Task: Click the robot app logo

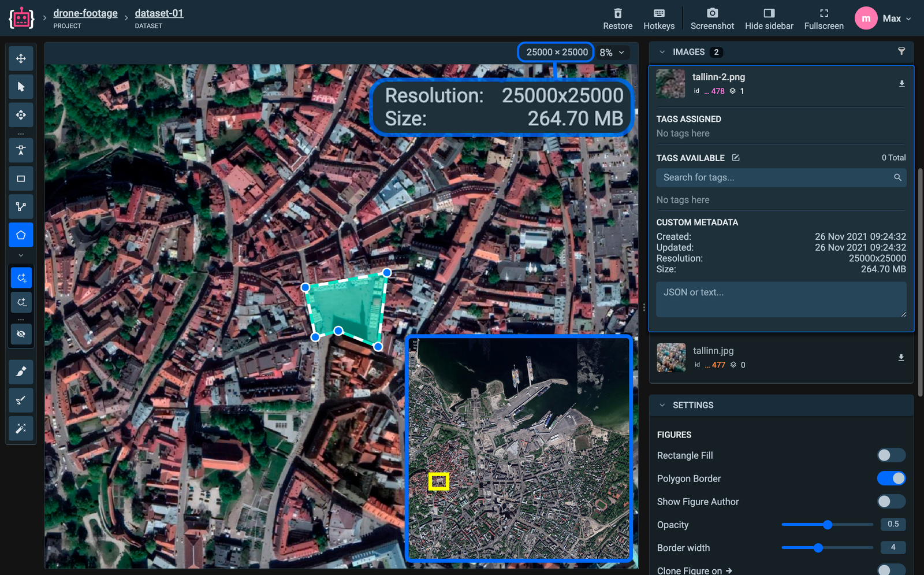Action: (21, 18)
